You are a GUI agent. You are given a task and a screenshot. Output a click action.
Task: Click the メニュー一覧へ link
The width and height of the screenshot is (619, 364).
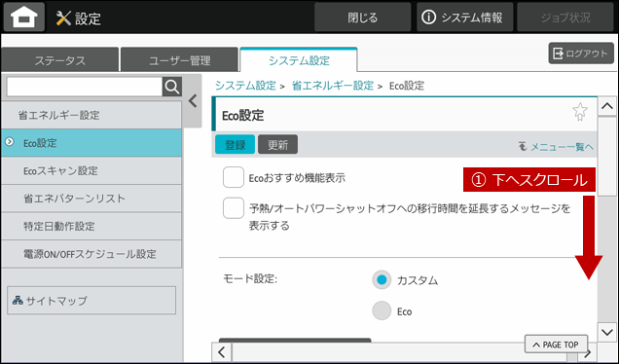(x=556, y=147)
